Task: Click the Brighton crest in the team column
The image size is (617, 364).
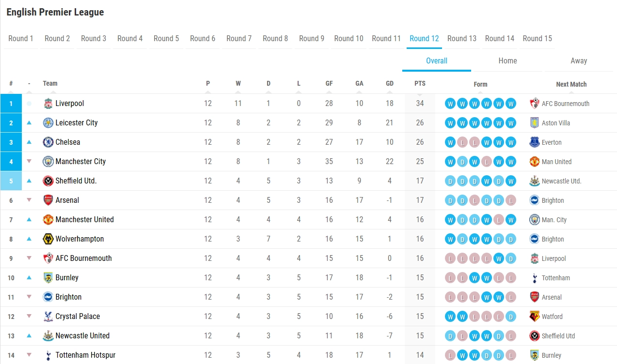Action: pyautogui.click(x=48, y=297)
